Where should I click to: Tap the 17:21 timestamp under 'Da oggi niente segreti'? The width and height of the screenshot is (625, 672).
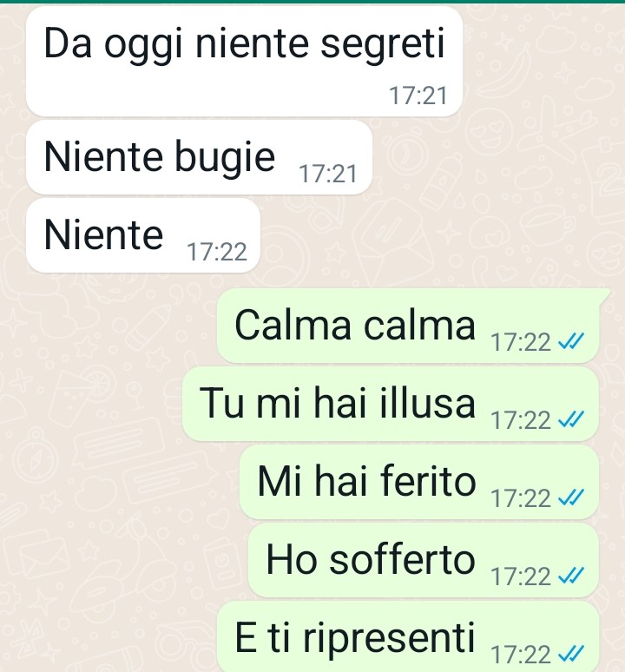[418, 96]
